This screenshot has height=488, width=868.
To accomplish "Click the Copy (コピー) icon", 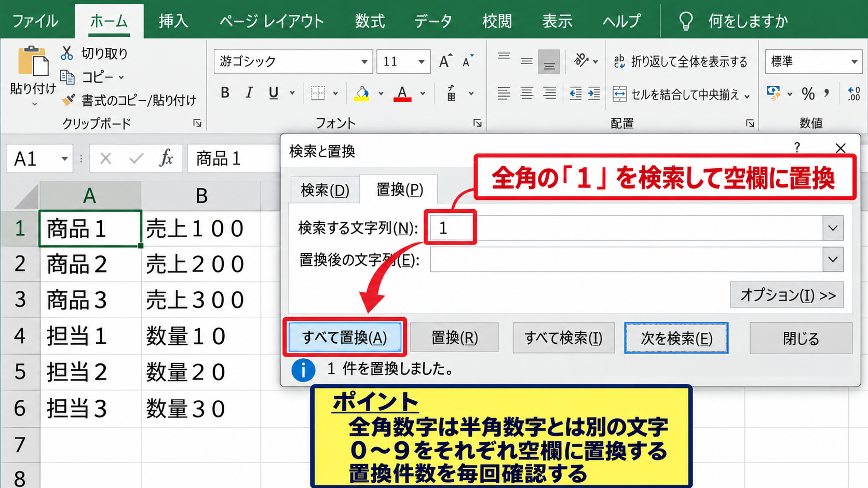I will click(67, 77).
